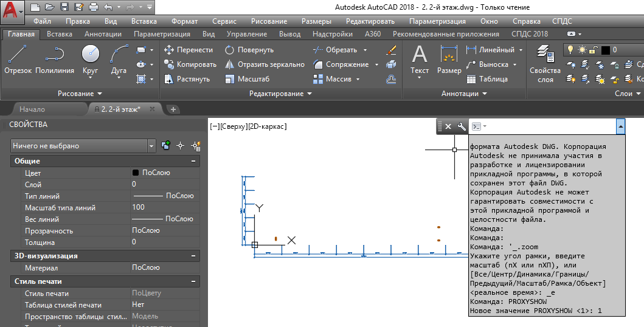The width and height of the screenshot is (644, 327).
Task: Click the Повернуть (rotate) tool
Action: tap(249, 50)
